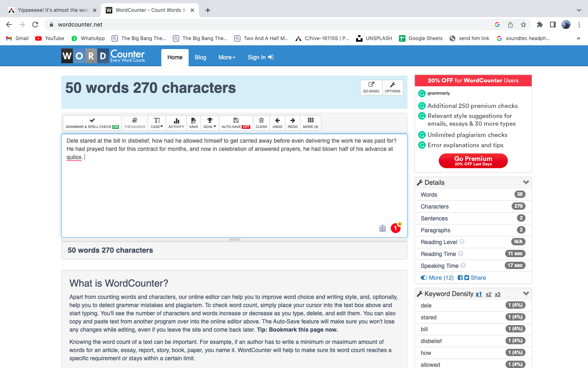This screenshot has height=368, width=588.
Task: Show Reading Level help tooltip icon
Action: [462, 242]
